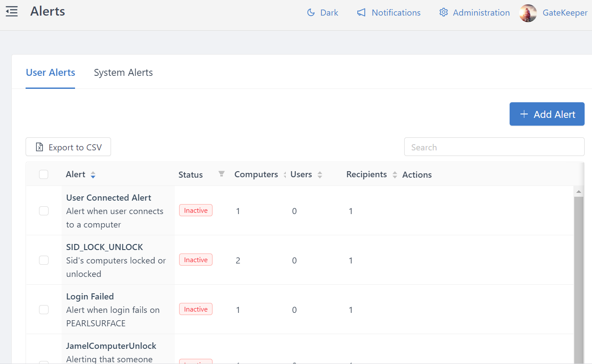Check the SID_LOCK_UNLOCK row checkbox
The height and width of the screenshot is (364, 592).
coord(43,260)
